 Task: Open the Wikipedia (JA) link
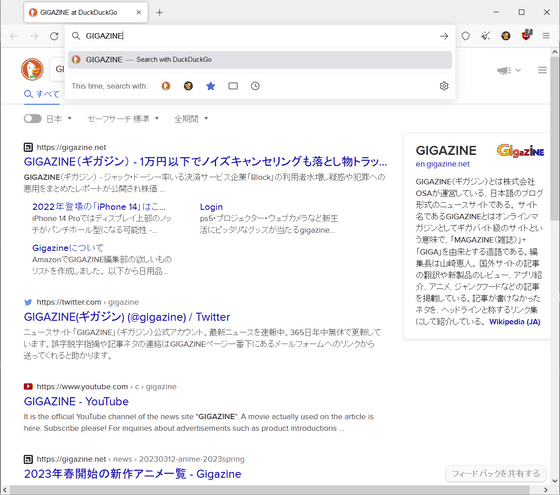(x=515, y=322)
